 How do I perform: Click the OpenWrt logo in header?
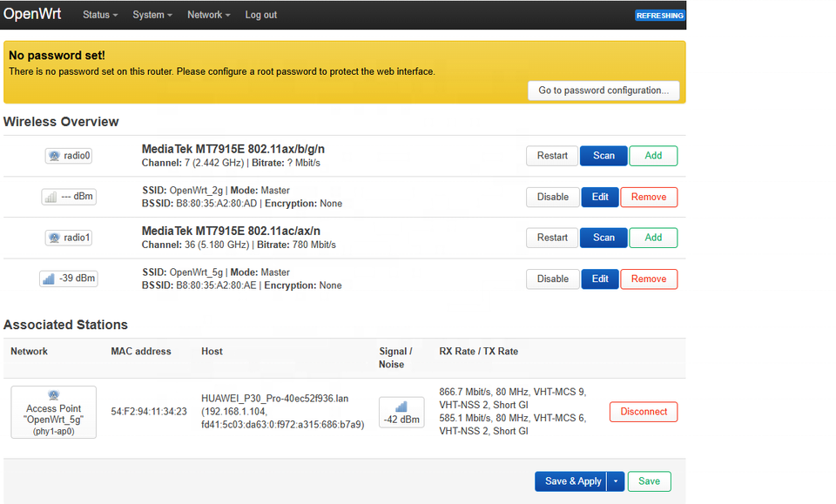coord(32,15)
